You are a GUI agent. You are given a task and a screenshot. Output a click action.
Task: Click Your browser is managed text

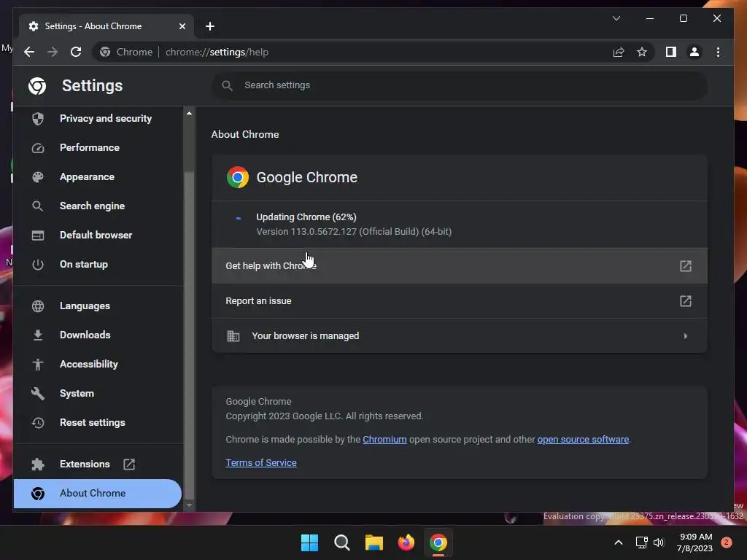tap(306, 335)
